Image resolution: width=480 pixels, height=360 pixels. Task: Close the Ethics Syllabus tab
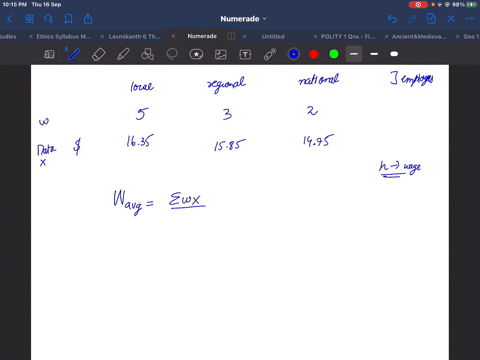coord(31,36)
